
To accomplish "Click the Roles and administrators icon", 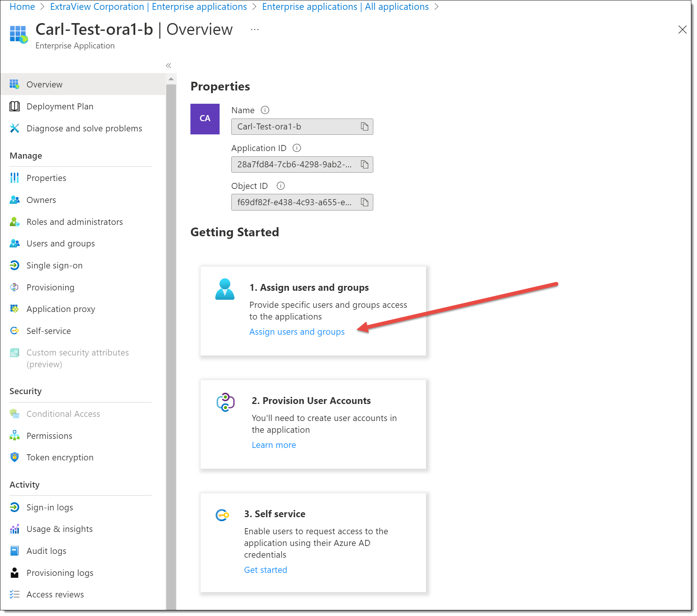I will [x=14, y=222].
